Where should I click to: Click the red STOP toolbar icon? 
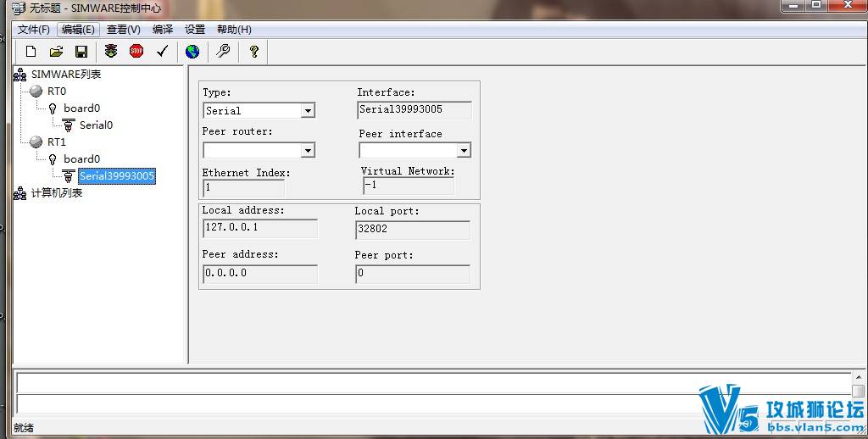tap(136, 51)
